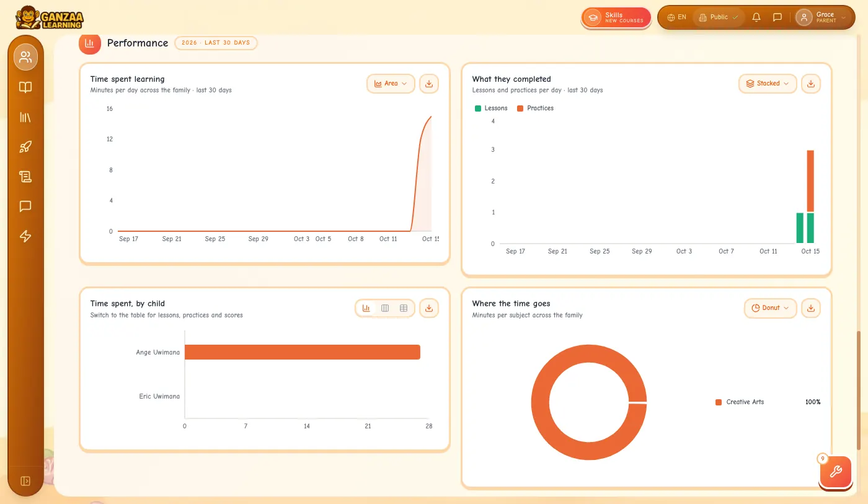Screen dimensions: 868x504
Task: Collapse the sidebar using the panel icon
Action: pyautogui.click(x=25, y=481)
